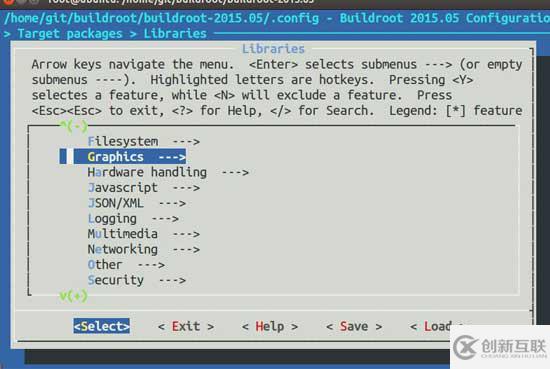
Task: Open the Hardware handling submenu
Action: tap(168, 172)
